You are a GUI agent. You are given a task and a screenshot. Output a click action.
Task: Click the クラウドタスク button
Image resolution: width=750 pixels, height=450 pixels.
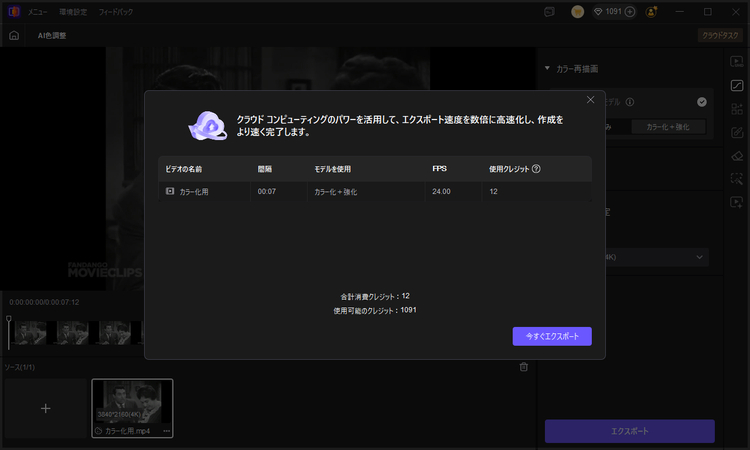(719, 35)
